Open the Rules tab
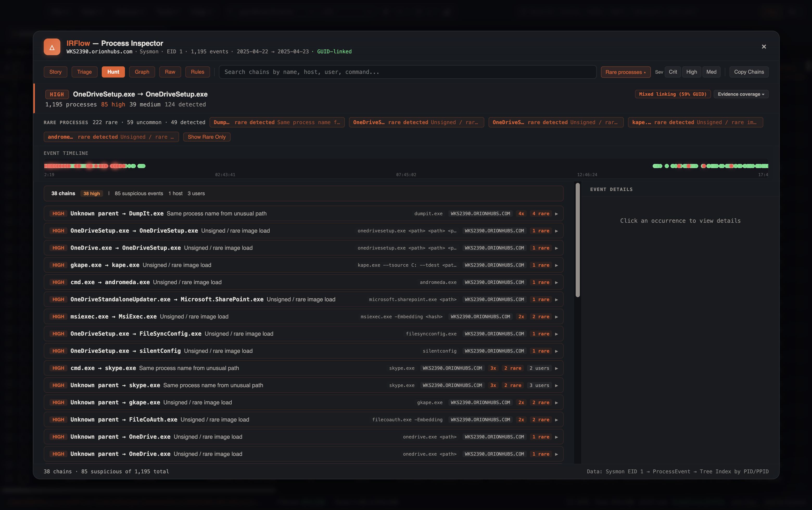812x510 pixels. click(x=198, y=72)
